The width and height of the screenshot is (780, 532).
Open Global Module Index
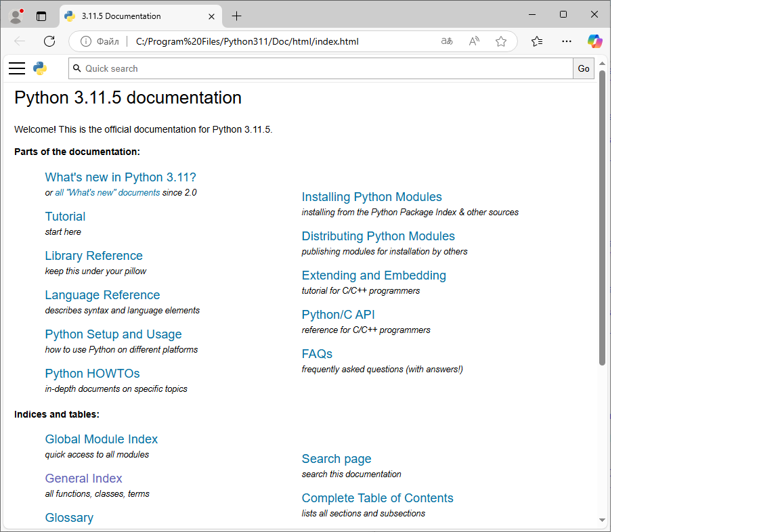[x=101, y=439]
